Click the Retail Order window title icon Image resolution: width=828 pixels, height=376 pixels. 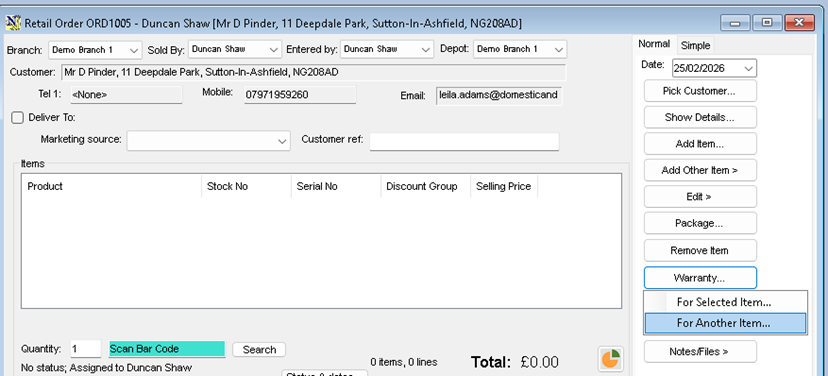coord(13,23)
